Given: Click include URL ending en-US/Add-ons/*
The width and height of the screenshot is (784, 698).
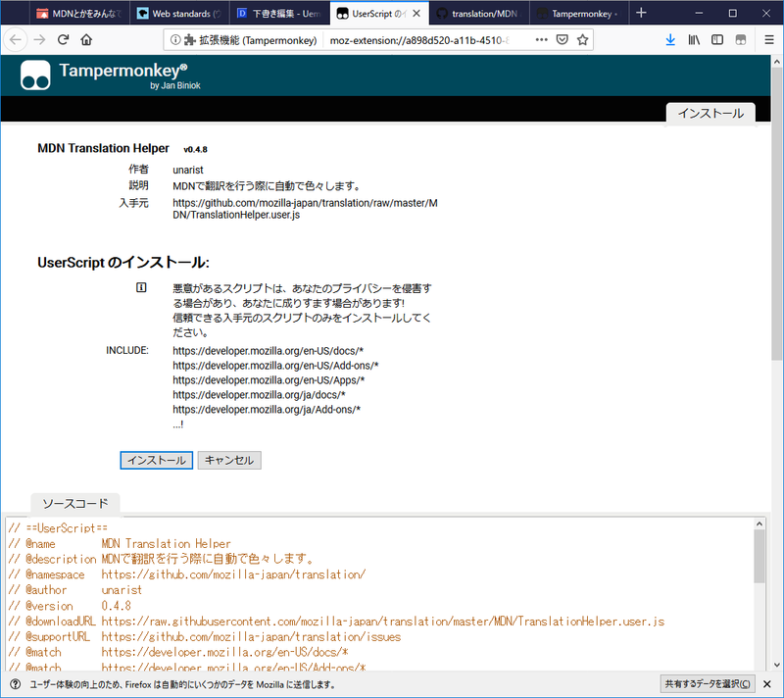Looking at the screenshot, I should (275, 366).
